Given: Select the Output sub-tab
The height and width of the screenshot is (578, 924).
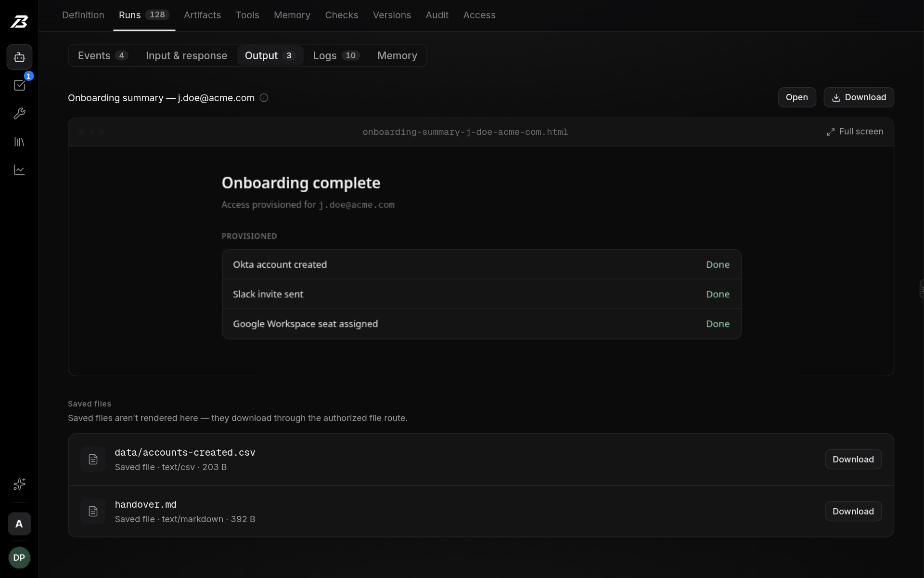Looking at the screenshot, I should point(270,55).
